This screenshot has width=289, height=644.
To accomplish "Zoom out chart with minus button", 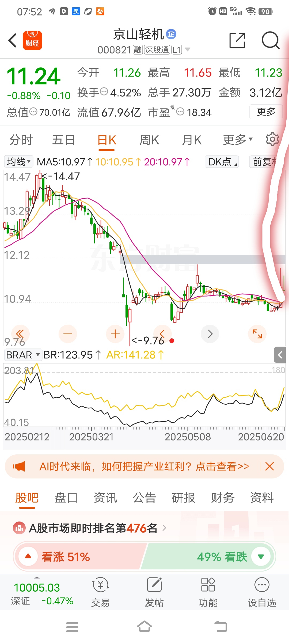I will (68, 334).
